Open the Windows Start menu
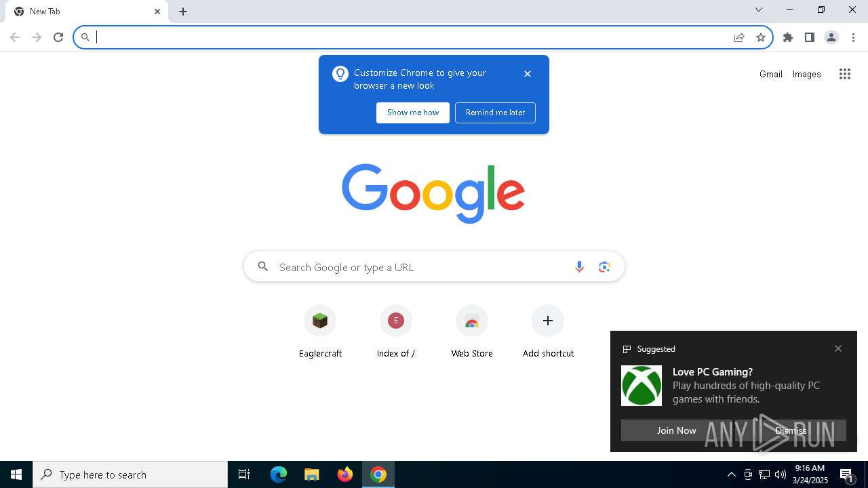The width and height of the screenshot is (868, 488). [x=16, y=474]
